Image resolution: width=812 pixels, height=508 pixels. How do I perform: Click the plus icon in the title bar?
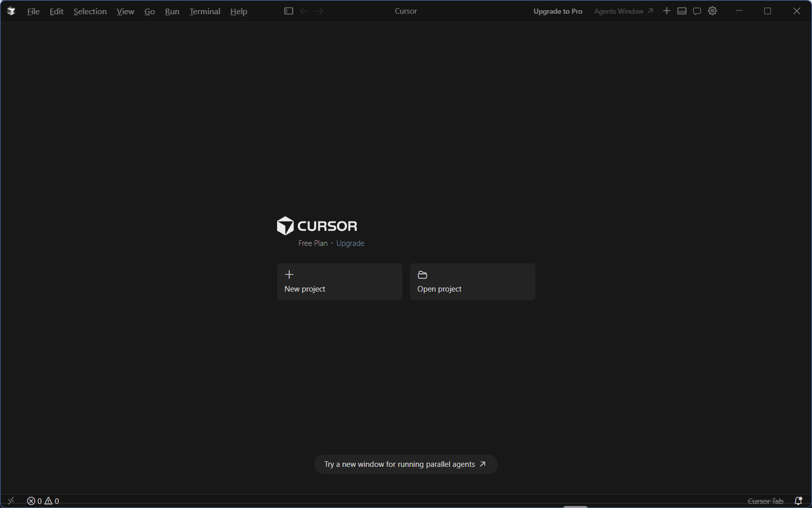[x=667, y=11]
